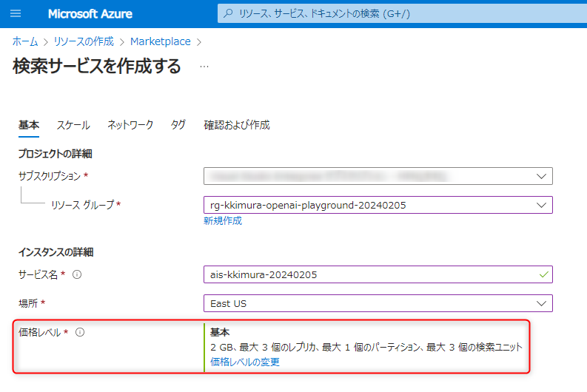The width and height of the screenshot is (587, 392).
Task: Open the page title ellipsis menu
Action: tap(204, 67)
